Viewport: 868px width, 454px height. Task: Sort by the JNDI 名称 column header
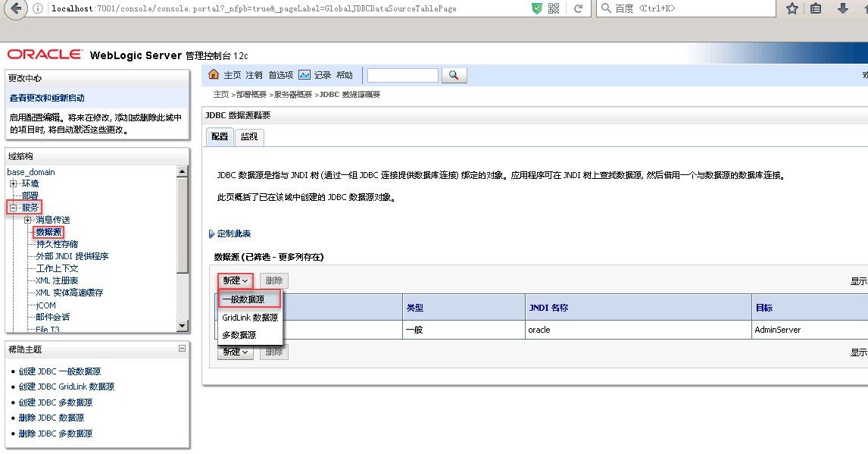pyautogui.click(x=548, y=308)
